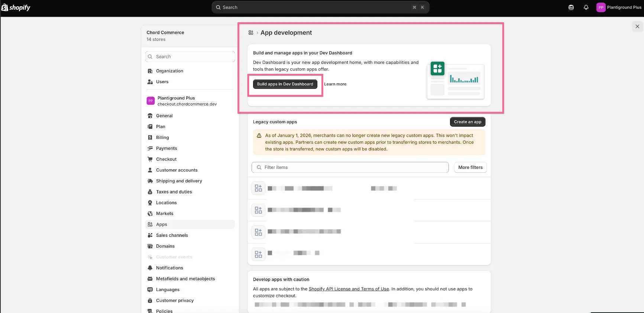This screenshot has width=644, height=313.
Task: Open Markets settings
Action: [190, 213]
